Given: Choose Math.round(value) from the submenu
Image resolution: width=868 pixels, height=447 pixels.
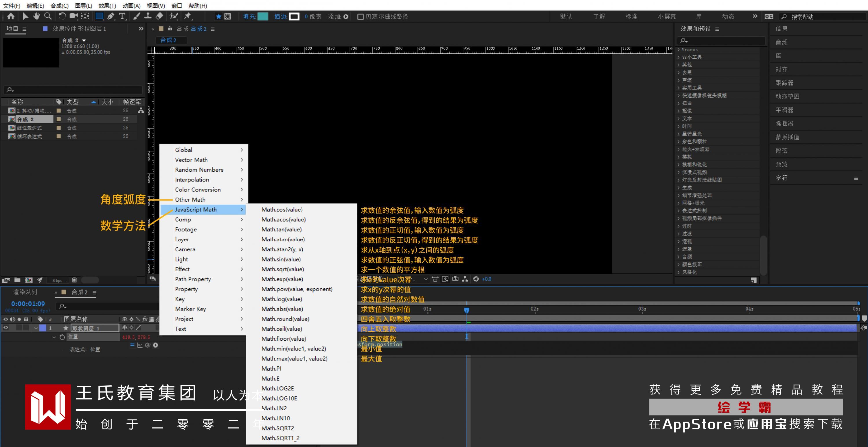Looking at the screenshot, I should pos(285,319).
